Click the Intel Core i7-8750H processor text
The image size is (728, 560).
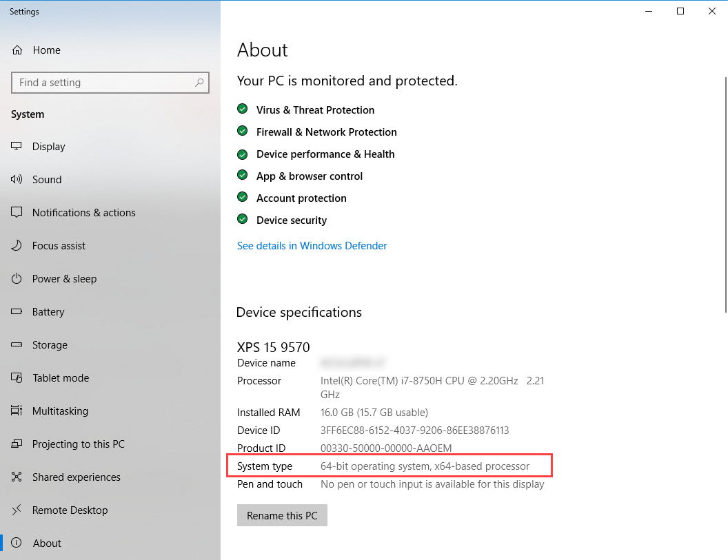tap(432, 387)
